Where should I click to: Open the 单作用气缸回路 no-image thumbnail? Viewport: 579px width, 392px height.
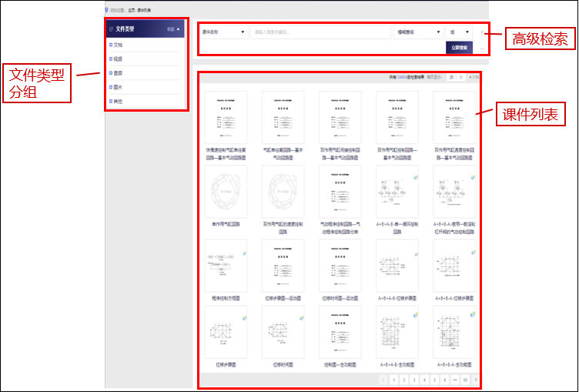(x=226, y=192)
